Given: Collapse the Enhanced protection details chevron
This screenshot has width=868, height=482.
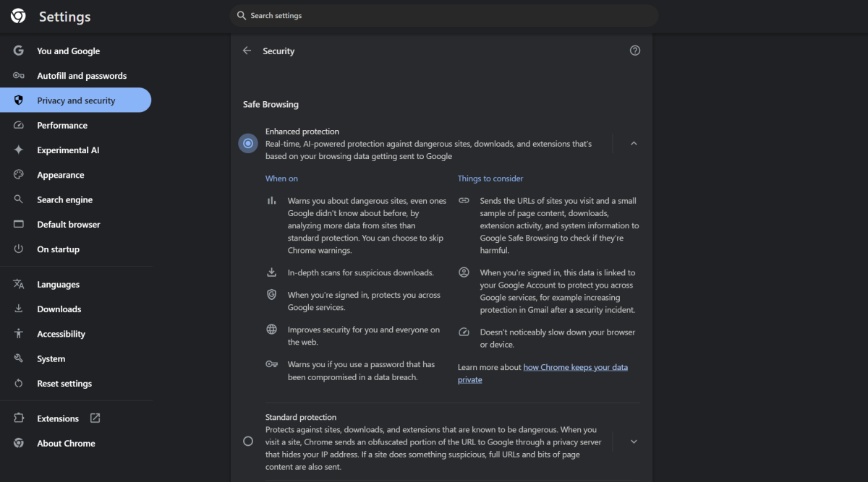Looking at the screenshot, I should click(634, 144).
